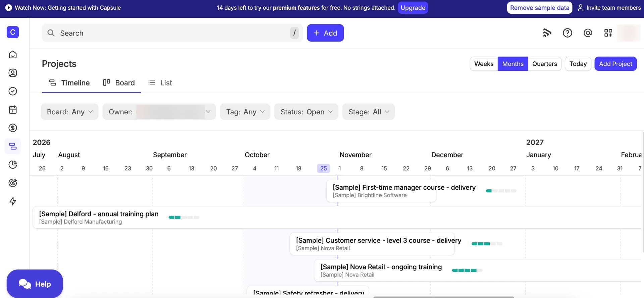Expand the Owner filter dropdown

(x=159, y=112)
